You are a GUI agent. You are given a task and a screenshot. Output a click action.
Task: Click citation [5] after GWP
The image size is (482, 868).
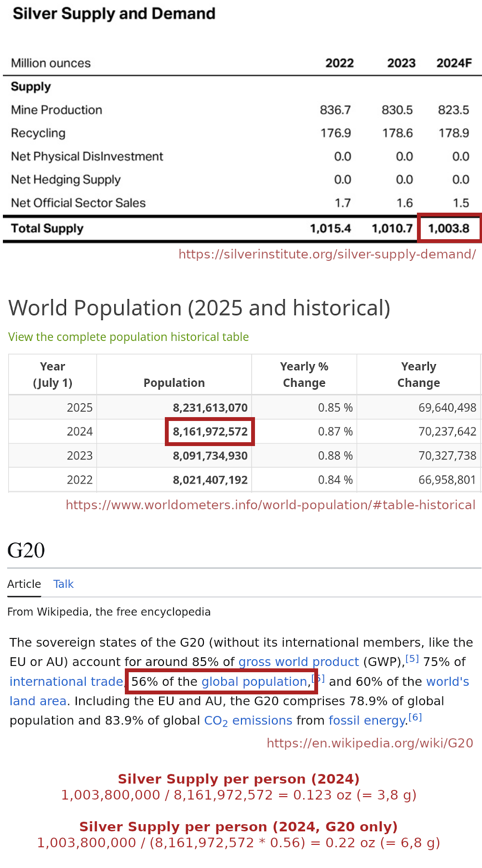click(412, 658)
